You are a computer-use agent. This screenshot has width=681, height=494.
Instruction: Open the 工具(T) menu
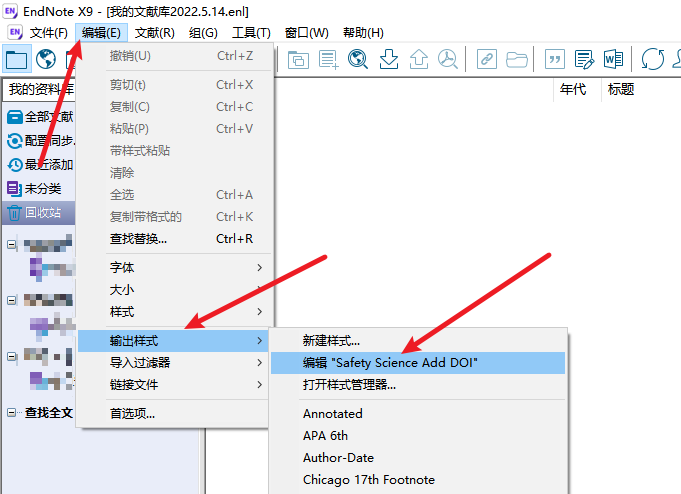pyautogui.click(x=251, y=33)
